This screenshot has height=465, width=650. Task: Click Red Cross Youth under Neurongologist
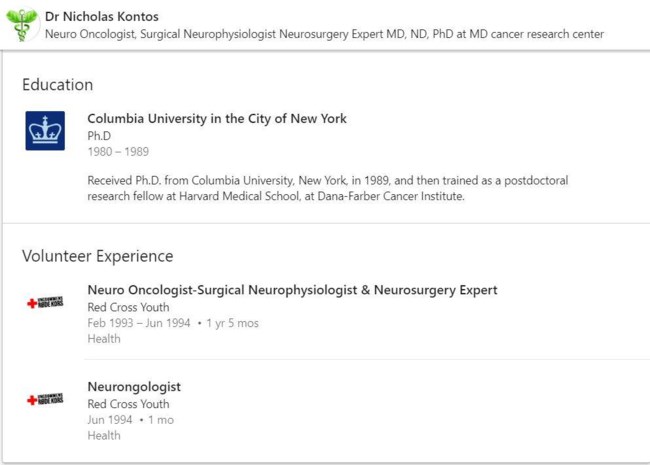click(x=128, y=404)
